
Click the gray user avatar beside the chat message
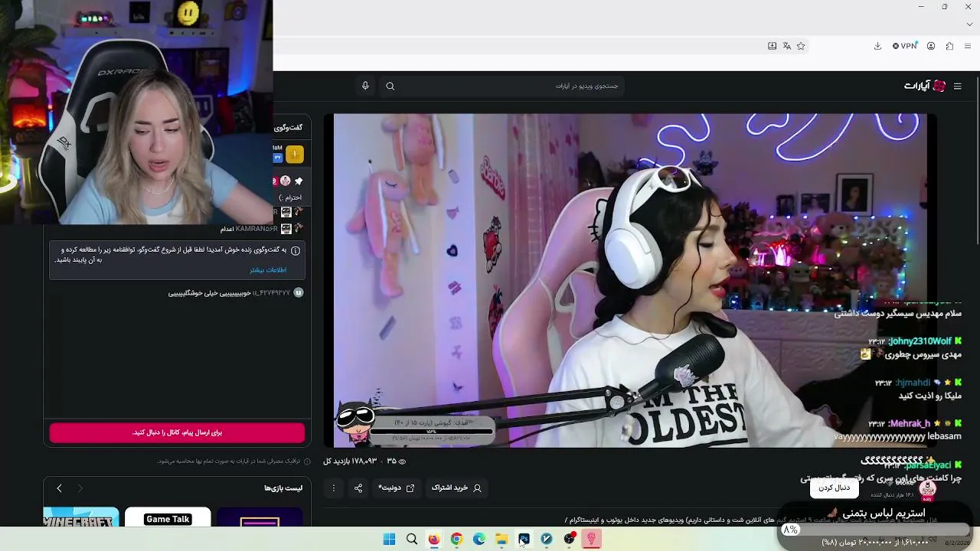click(x=299, y=292)
